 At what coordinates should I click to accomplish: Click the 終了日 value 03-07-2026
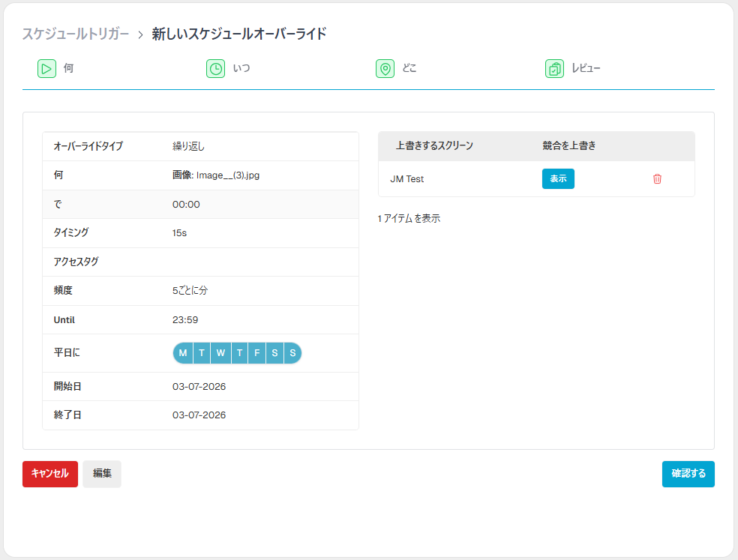click(x=199, y=415)
